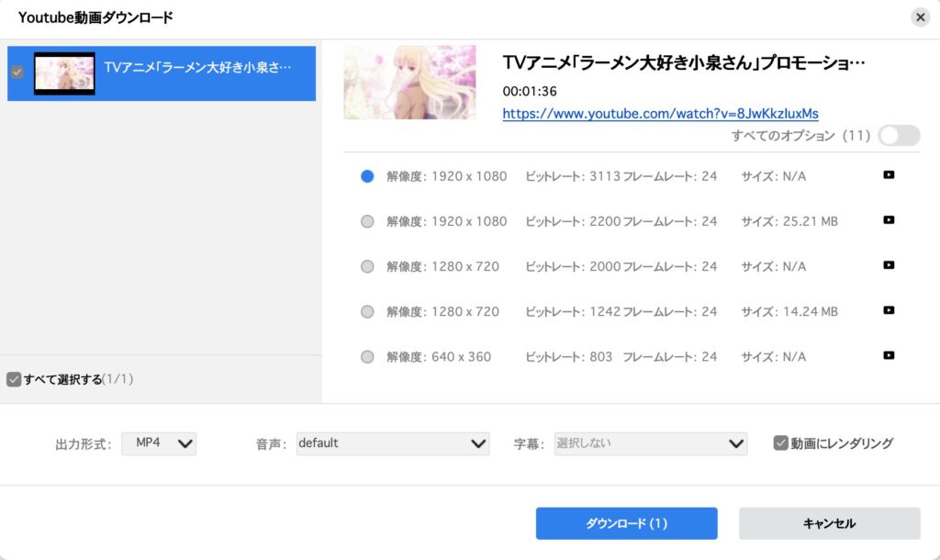This screenshot has width=940, height=560.
Task: Select 1920 x 1080 bitrate 2200 option
Action: click(x=367, y=221)
